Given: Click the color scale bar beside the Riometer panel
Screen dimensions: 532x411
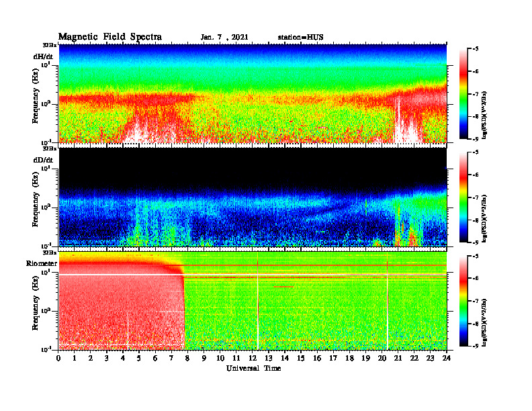Looking at the screenshot, I should point(463,301).
